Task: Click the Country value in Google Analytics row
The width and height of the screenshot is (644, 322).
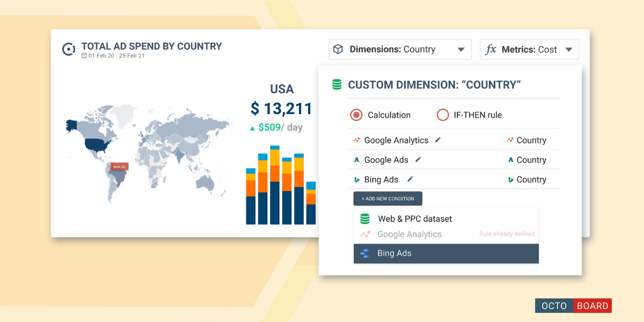Action: pos(531,140)
